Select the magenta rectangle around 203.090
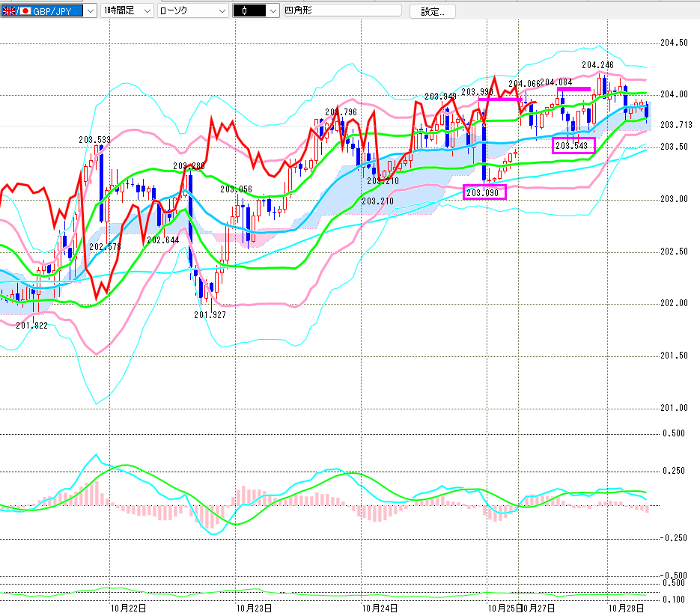 point(484,192)
